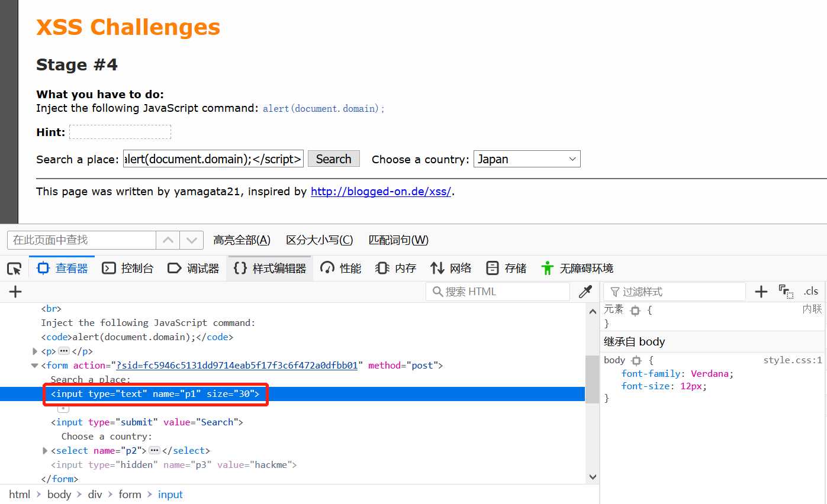
Task: Click the find in page (在此页面中查找) field
Action: 82,240
